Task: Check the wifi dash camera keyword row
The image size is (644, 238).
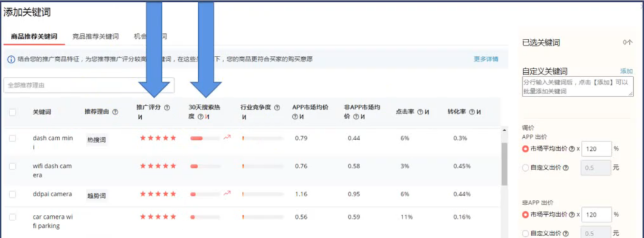Action: click(13, 166)
